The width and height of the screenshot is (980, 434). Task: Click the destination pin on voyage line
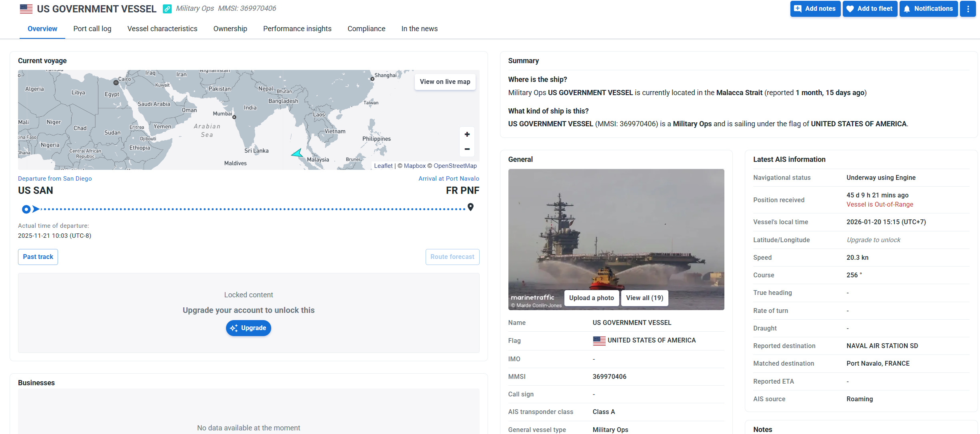[x=470, y=207]
